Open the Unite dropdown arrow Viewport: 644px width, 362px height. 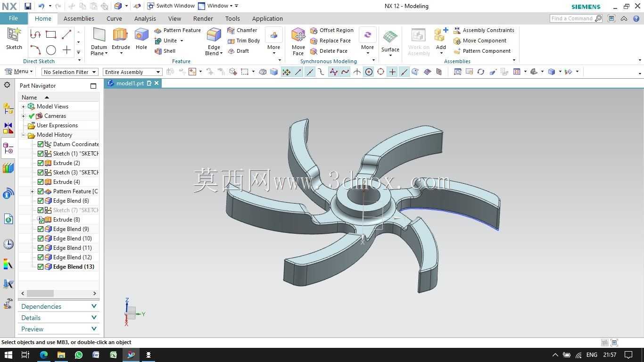182,41
